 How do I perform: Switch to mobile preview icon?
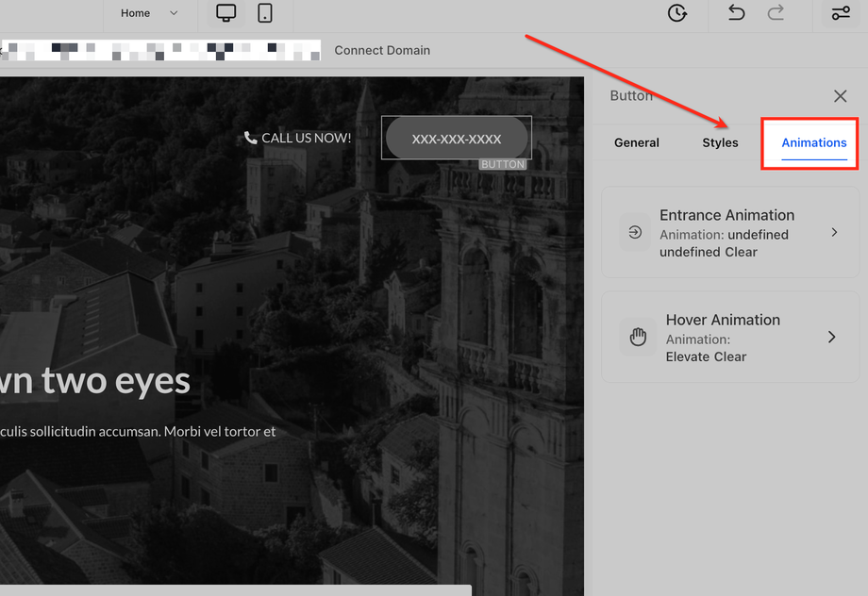coord(265,13)
